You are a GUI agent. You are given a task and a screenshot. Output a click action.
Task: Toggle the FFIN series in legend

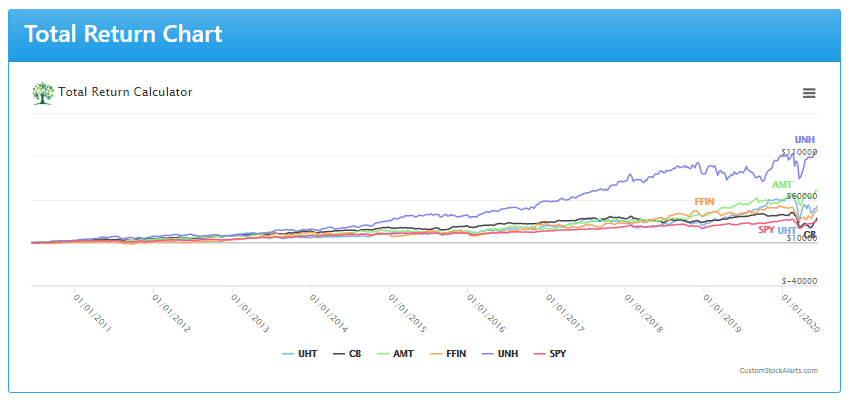(x=448, y=354)
